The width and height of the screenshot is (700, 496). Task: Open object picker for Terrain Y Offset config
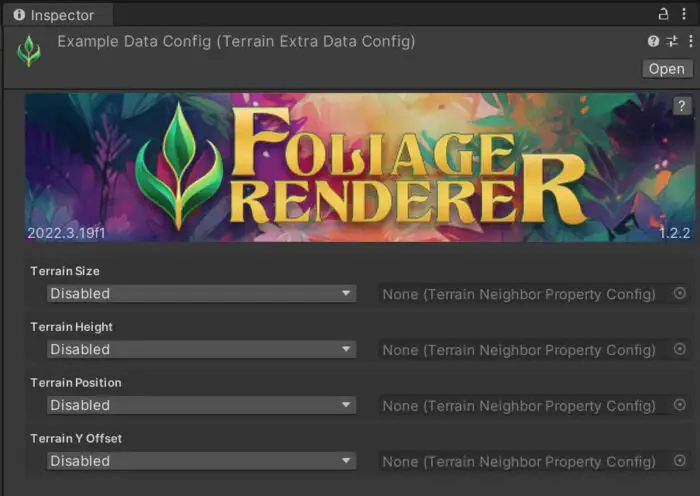(680, 462)
